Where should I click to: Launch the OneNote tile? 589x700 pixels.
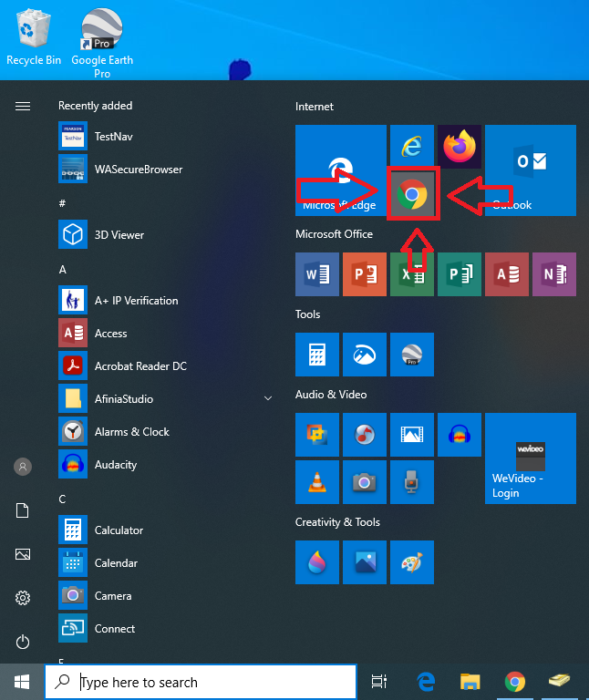(554, 274)
